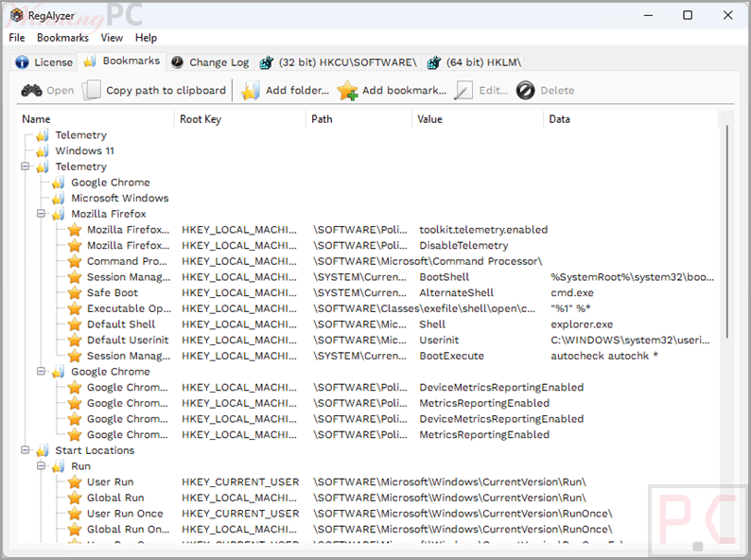Collapse the expanded Telemetry folder
This screenshot has width=751, height=560.
(x=25, y=166)
